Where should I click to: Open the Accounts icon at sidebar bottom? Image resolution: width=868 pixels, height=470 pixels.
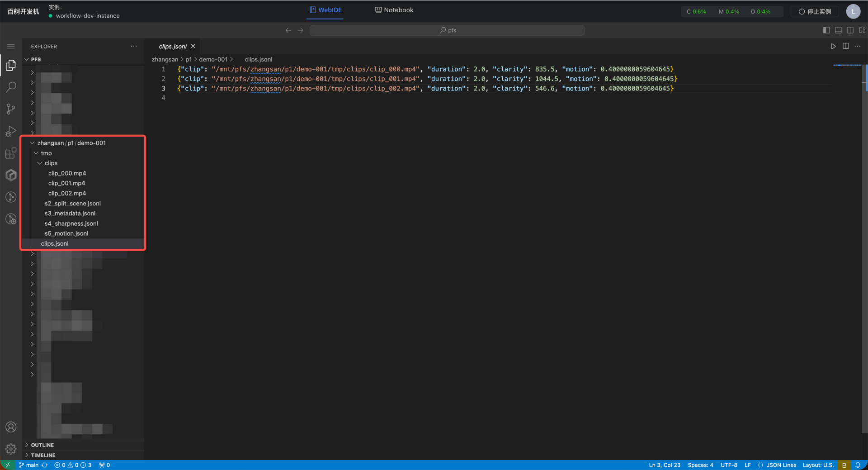[x=11, y=427]
